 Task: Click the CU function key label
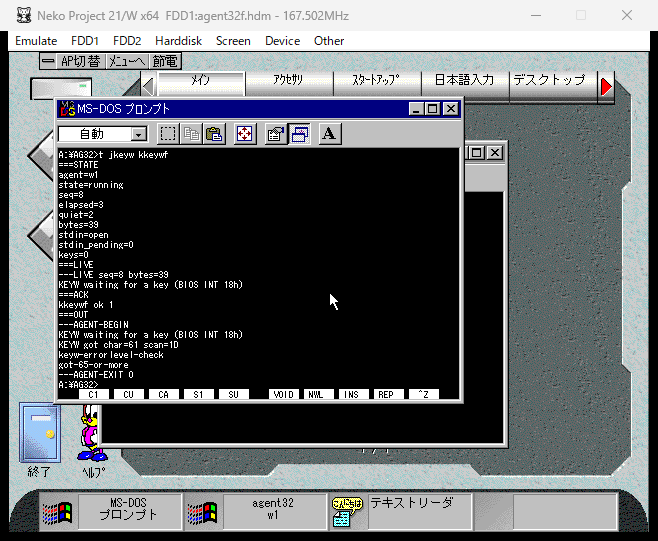tap(128, 395)
